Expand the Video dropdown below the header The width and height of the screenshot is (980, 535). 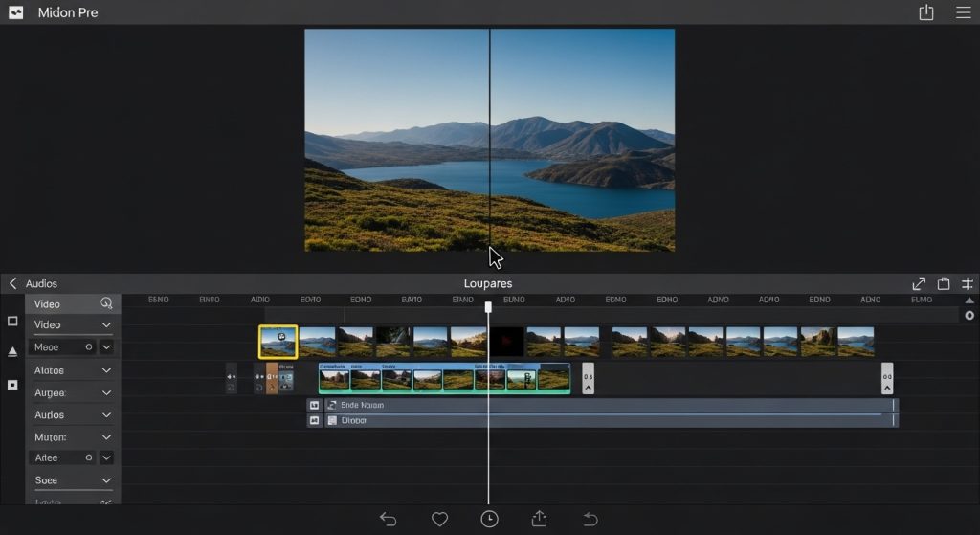point(106,325)
